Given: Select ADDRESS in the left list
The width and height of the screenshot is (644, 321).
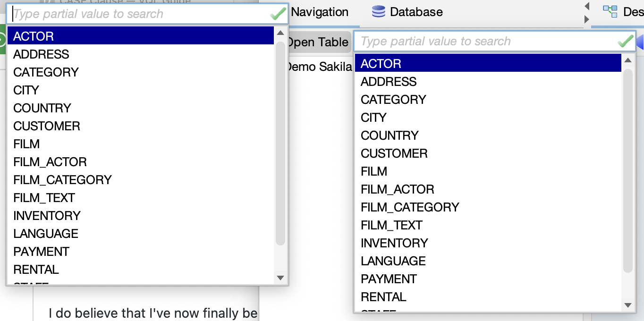Looking at the screenshot, I should click(141, 54).
